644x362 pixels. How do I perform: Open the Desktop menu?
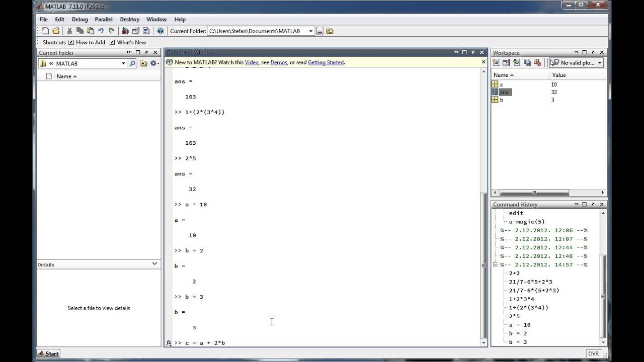129,19
